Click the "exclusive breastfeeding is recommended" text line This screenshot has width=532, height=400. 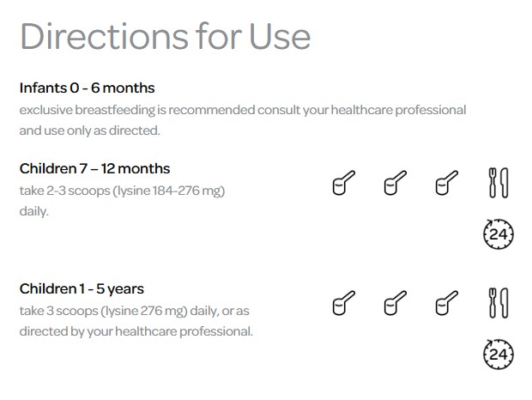pos(243,111)
